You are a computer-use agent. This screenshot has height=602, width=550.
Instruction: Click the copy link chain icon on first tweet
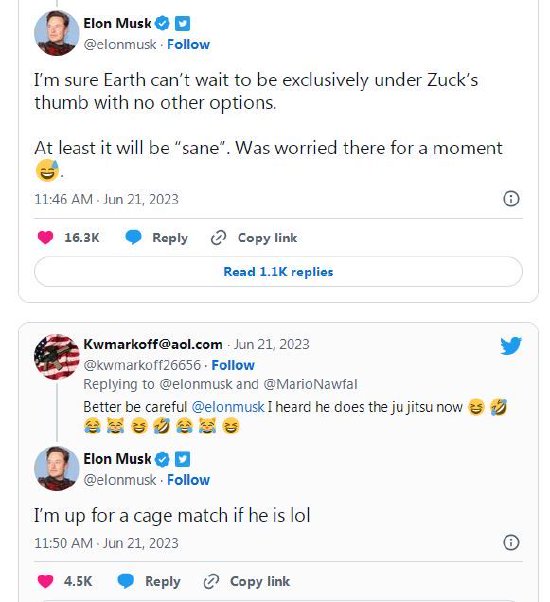(x=218, y=238)
